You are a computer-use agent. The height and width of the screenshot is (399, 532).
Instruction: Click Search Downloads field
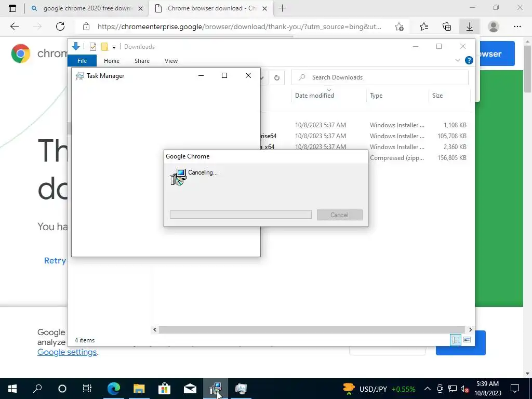click(380, 77)
